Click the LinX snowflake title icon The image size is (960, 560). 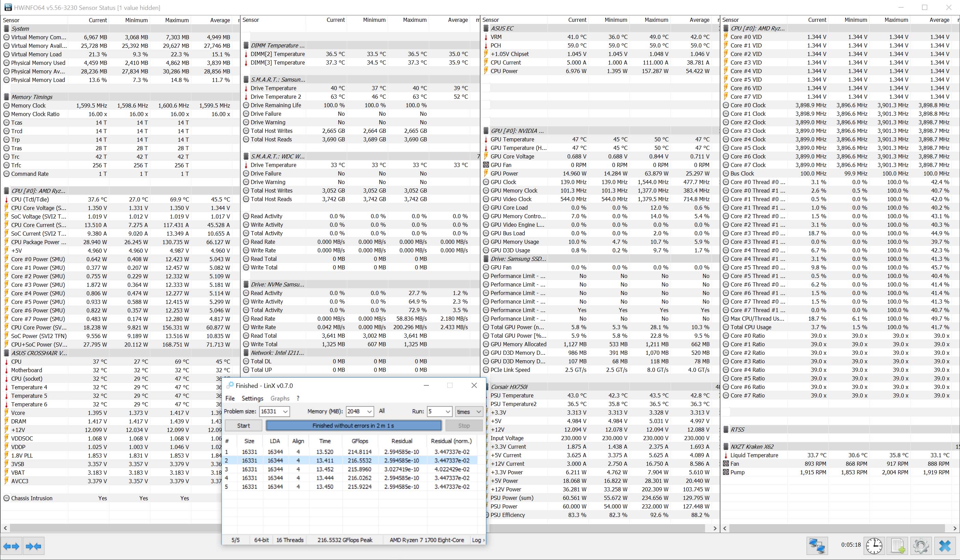(x=230, y=385)
